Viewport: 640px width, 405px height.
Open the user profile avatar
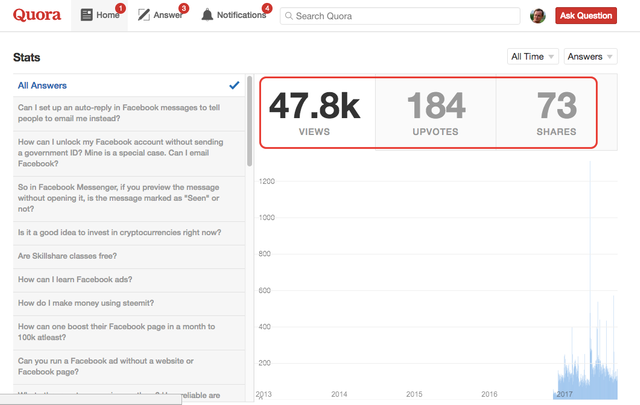coord(538,16)
